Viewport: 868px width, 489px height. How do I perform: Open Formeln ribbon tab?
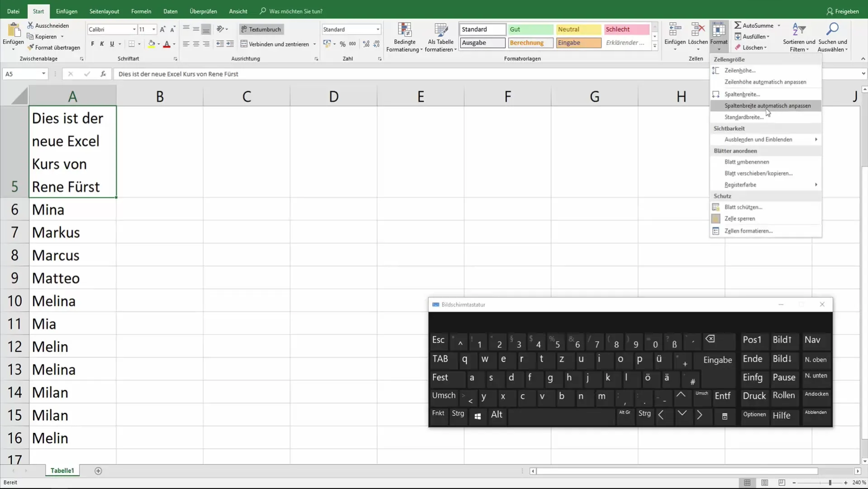click(x=141, y=11)
